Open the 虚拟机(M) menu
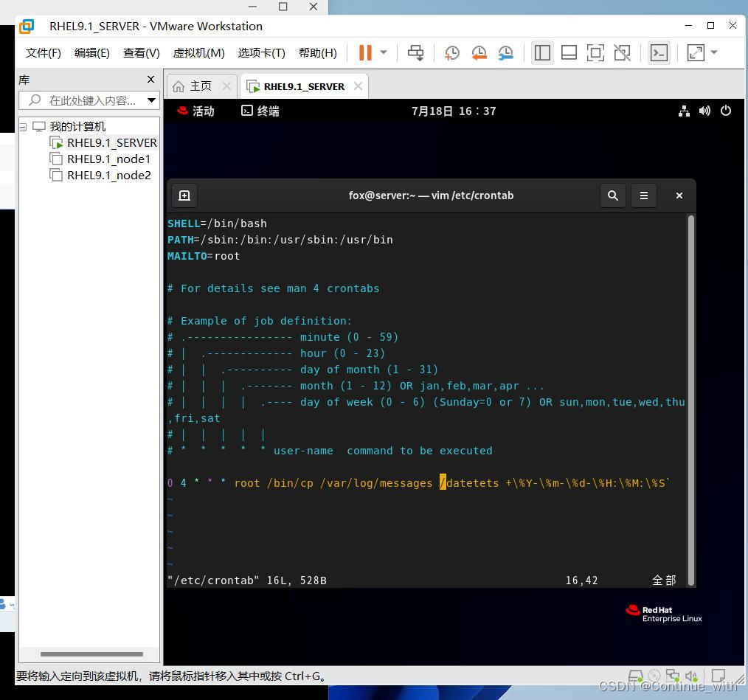Image resolution: width=748 pixels, height=700 pixels. coord(198,52)
